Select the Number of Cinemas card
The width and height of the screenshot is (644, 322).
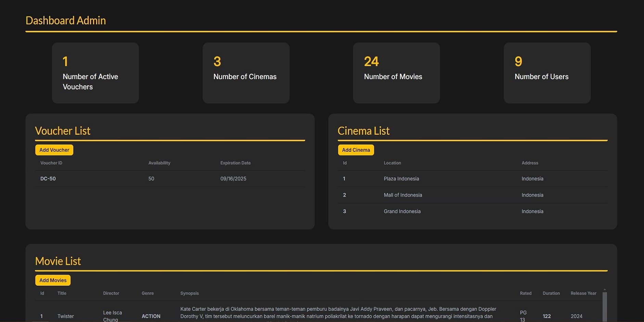pyautogui.click(x=246, y=73)
